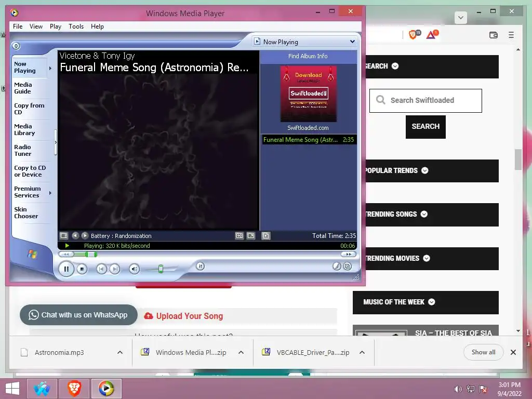Open the taskbar clock showing 3:01 PM
Viewport: 532px width, 399px height.
point(509,389)
